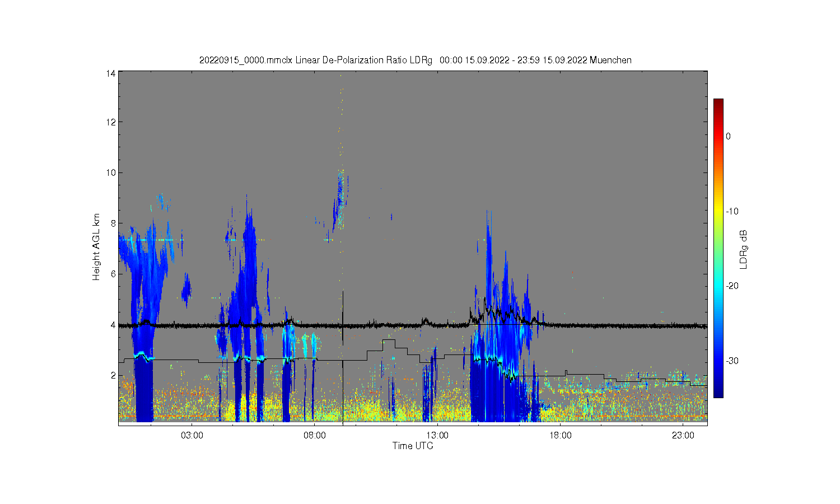Click the colorbar value -10
The height and width of the screenshot is (504, 840).
coord(732,211)
